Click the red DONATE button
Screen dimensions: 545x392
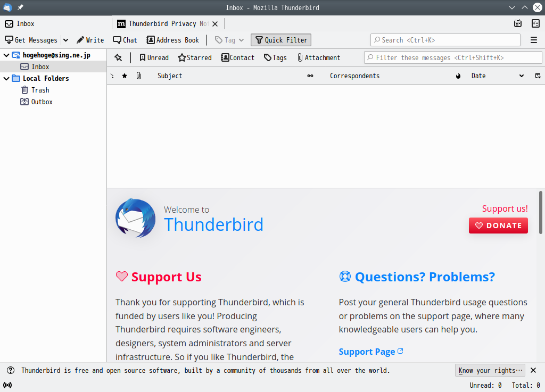click(x=498, y=226)
